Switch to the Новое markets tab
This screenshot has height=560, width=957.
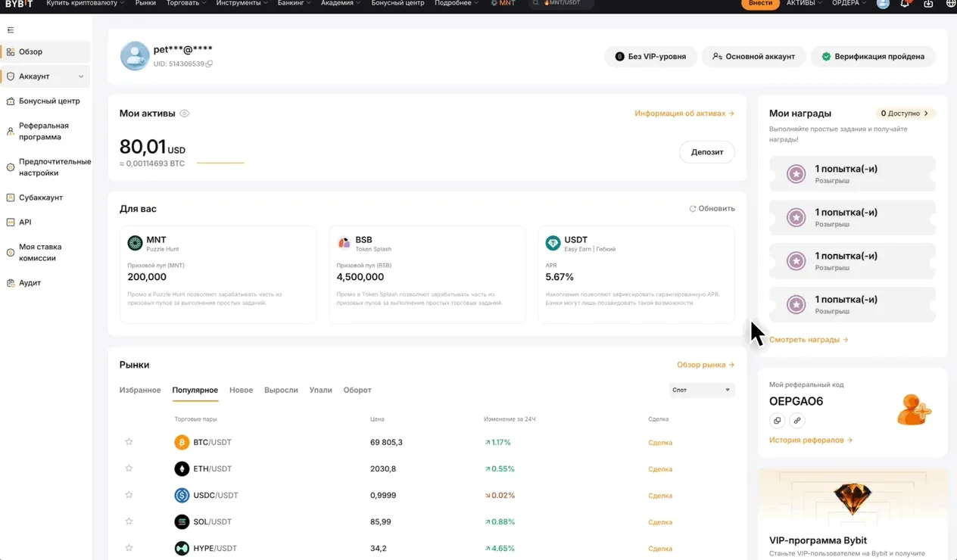click(x=242, y=390)
